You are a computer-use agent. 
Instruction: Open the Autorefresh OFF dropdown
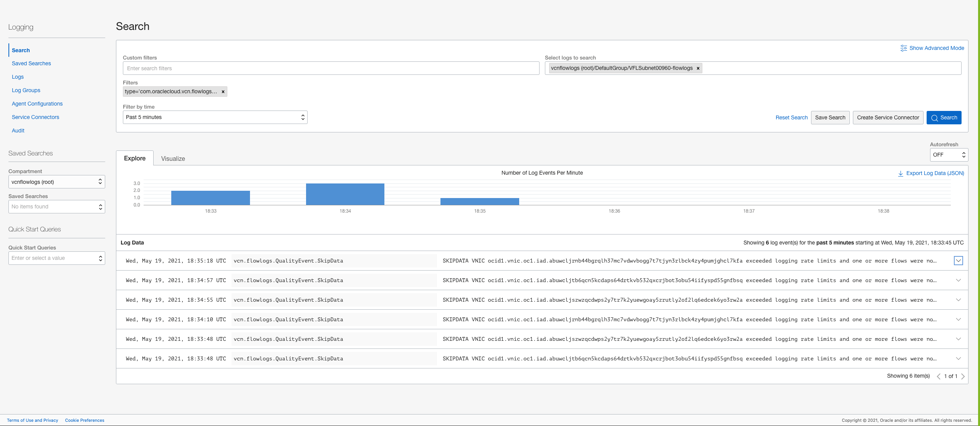tap(949, 155)
